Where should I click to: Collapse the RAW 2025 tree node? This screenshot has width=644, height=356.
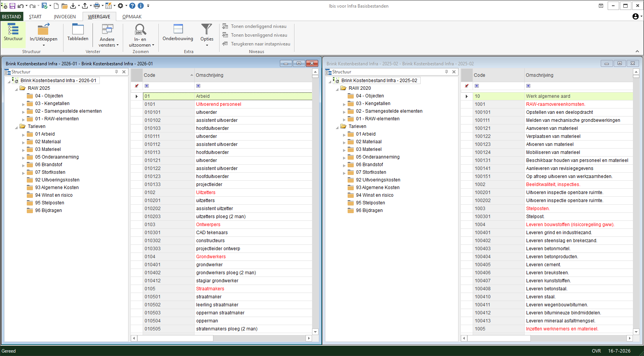click(x=16, y=89)
